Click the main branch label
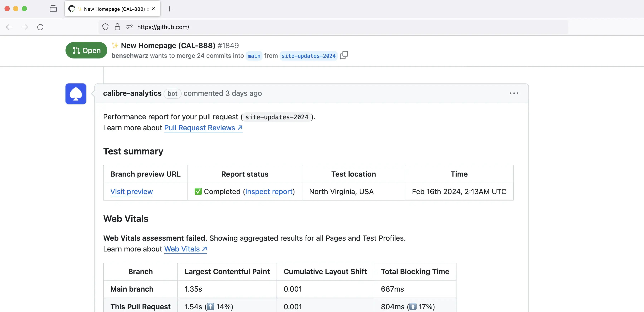Screen dimensions: 644x312 (254, 56)
